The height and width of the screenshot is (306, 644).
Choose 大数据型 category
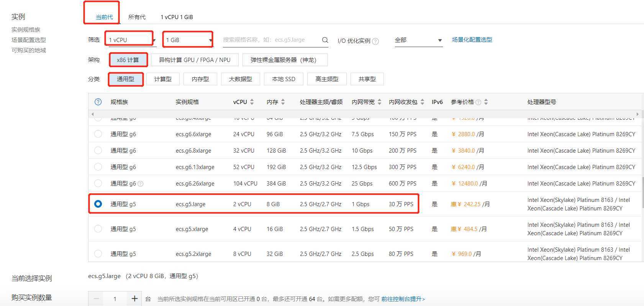pos(241,79)
